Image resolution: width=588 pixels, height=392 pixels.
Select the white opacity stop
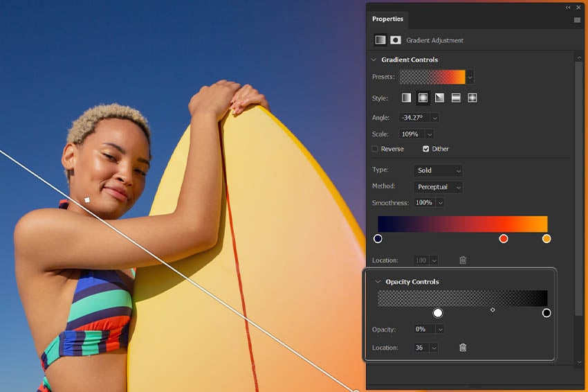pos(438,313)
